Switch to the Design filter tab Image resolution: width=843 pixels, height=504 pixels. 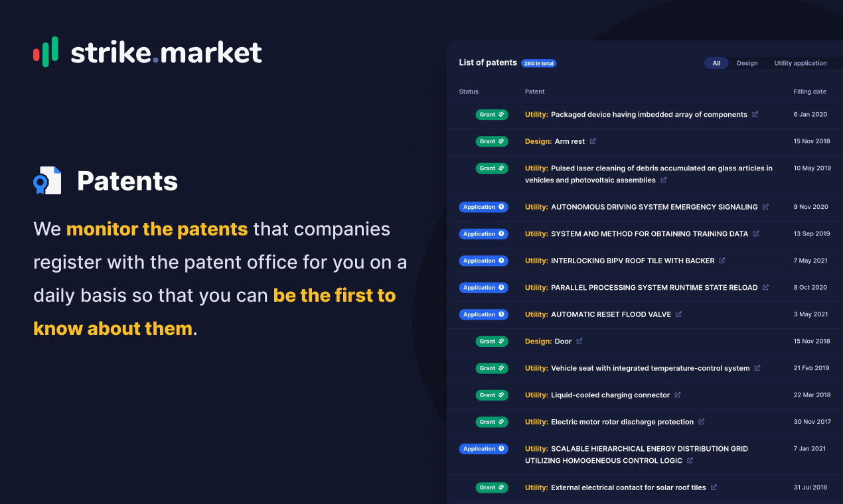[x=747, y=63]
